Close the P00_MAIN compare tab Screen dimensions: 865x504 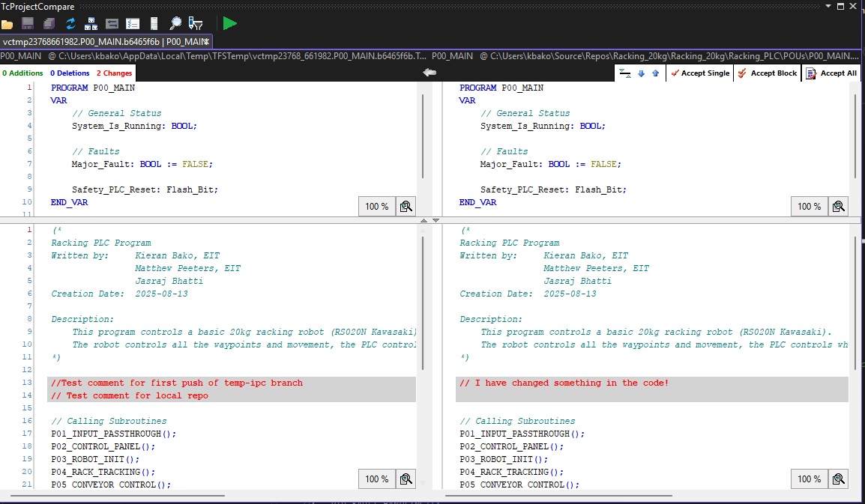(206, 42)
